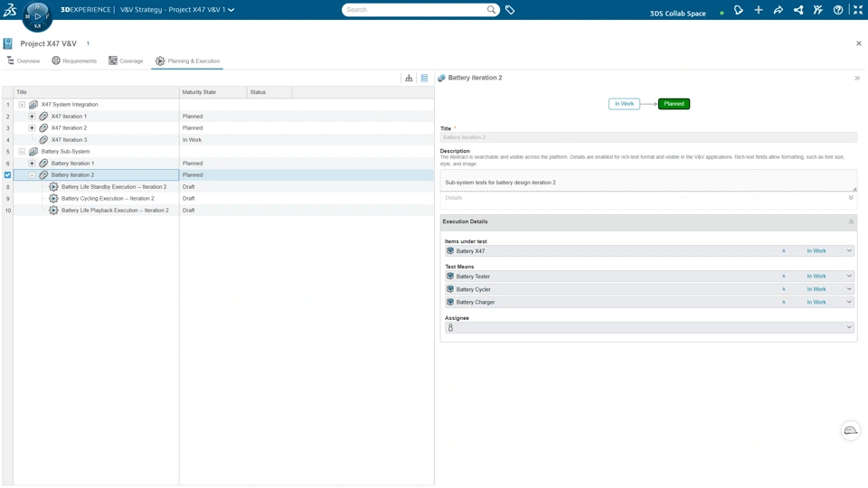
Task: Click the Status column header
Action: 269,92
